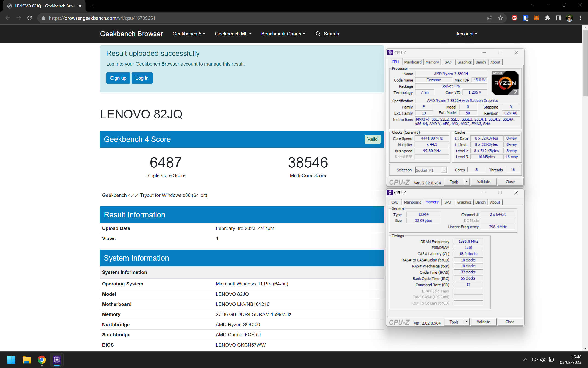The image size is (588, 368).
Task: Click the Valid badge in score header
Action: click(372, 139)
